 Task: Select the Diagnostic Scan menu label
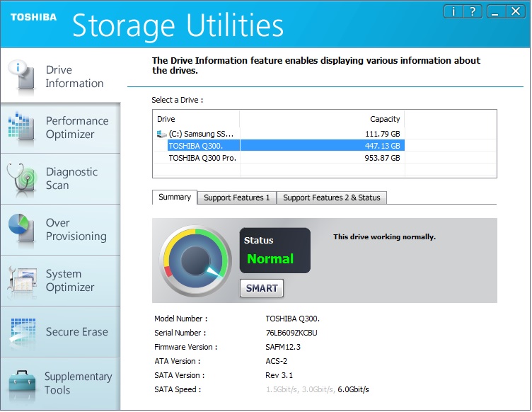pos(71,178)
